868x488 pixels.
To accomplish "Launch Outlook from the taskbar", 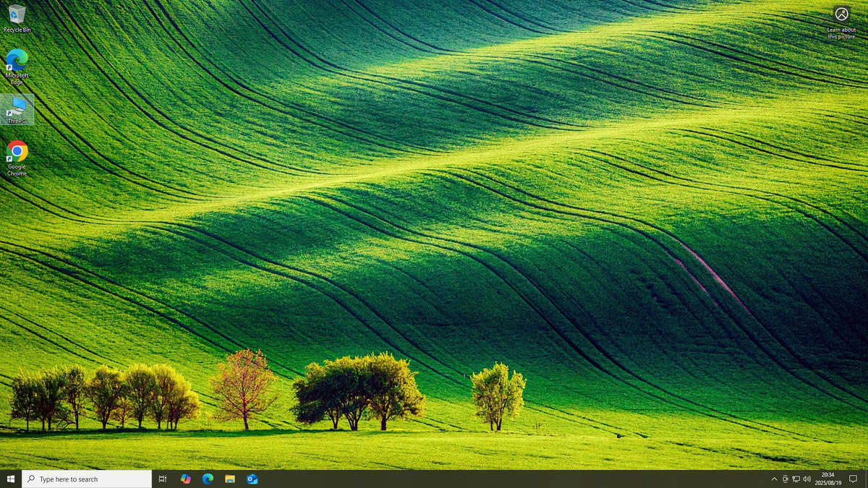I will [x=252, y=479].
